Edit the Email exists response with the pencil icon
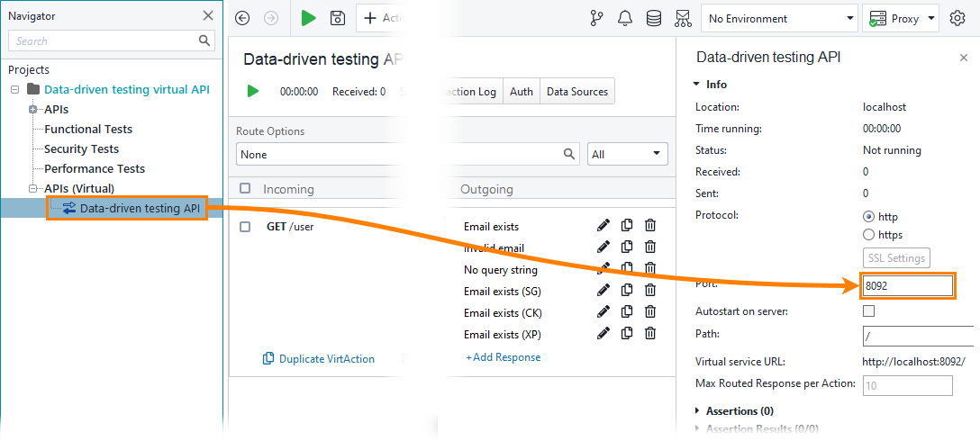 (603, 226)
